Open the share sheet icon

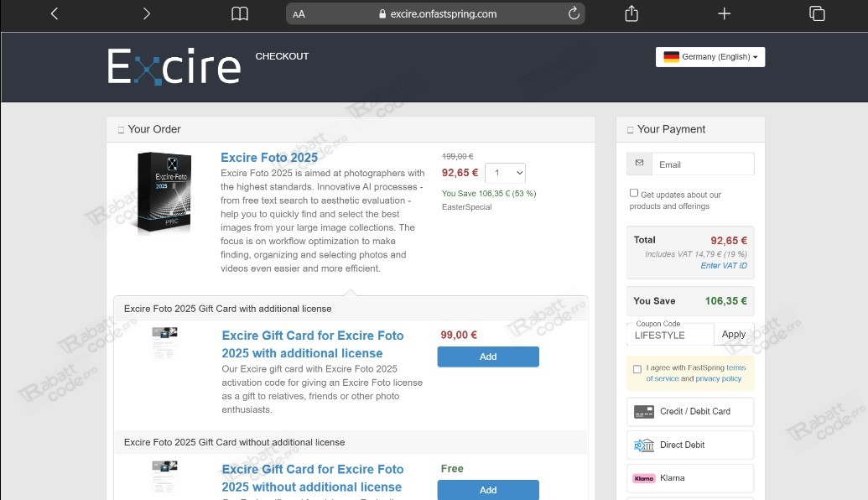pos(632,13)
